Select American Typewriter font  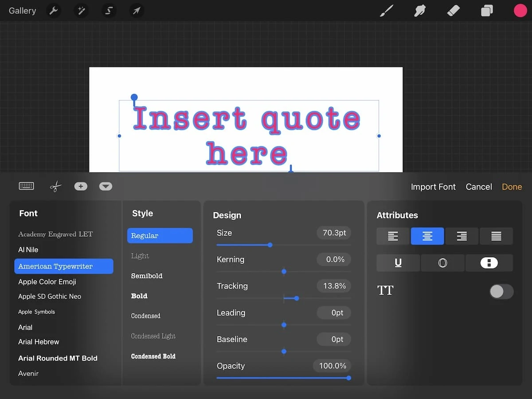(64, 266)
